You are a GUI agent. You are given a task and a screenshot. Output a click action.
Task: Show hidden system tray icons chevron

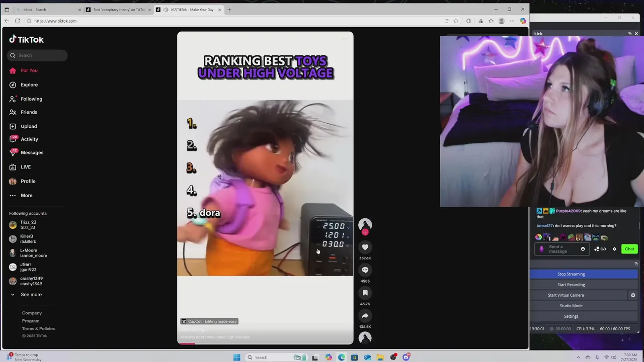click(x=578, y=357)
